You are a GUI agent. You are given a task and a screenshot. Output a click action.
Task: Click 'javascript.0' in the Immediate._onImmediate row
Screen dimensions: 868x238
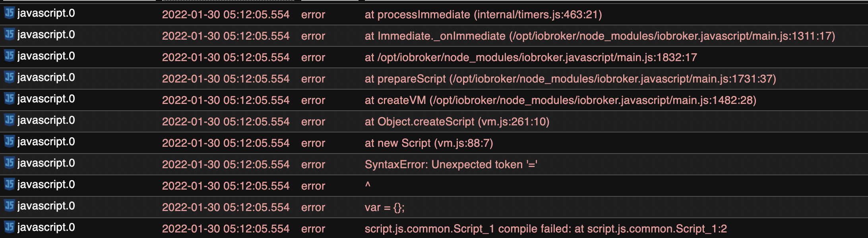coord(46,35)
